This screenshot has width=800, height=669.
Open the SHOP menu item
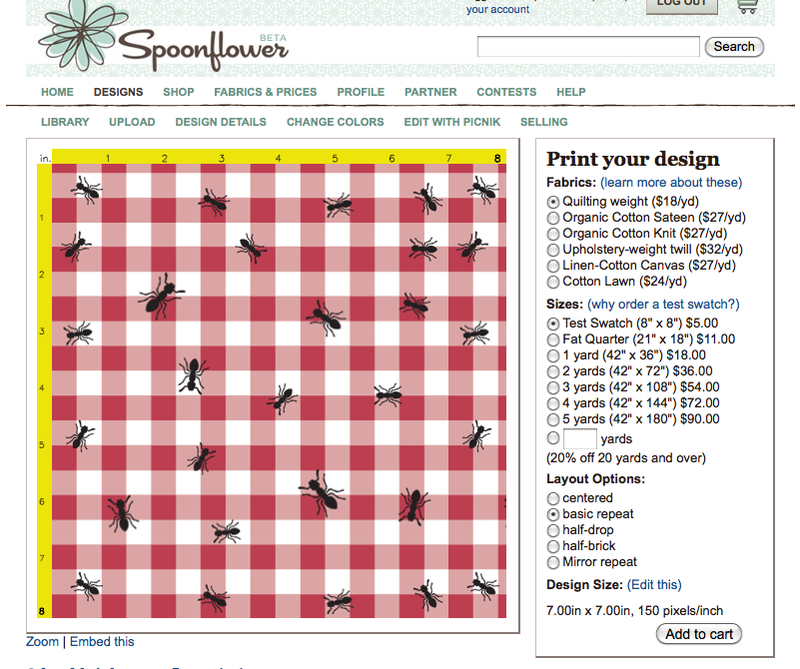179,92
